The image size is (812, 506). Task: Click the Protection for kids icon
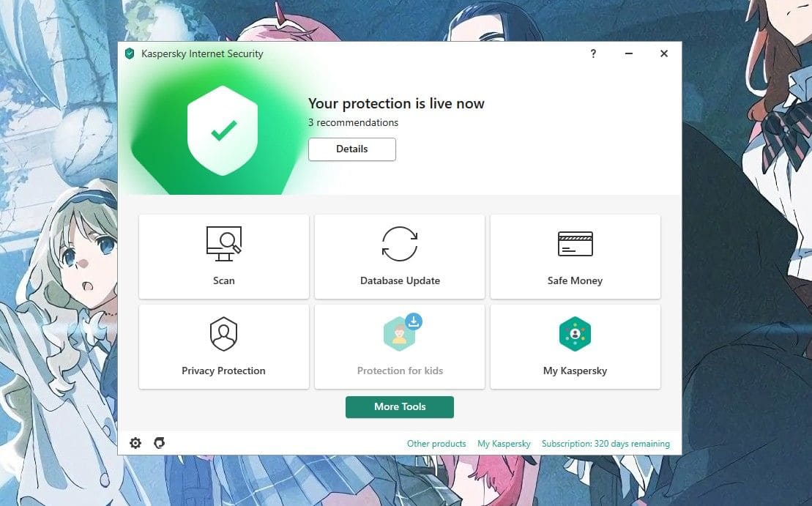point(400,334)
